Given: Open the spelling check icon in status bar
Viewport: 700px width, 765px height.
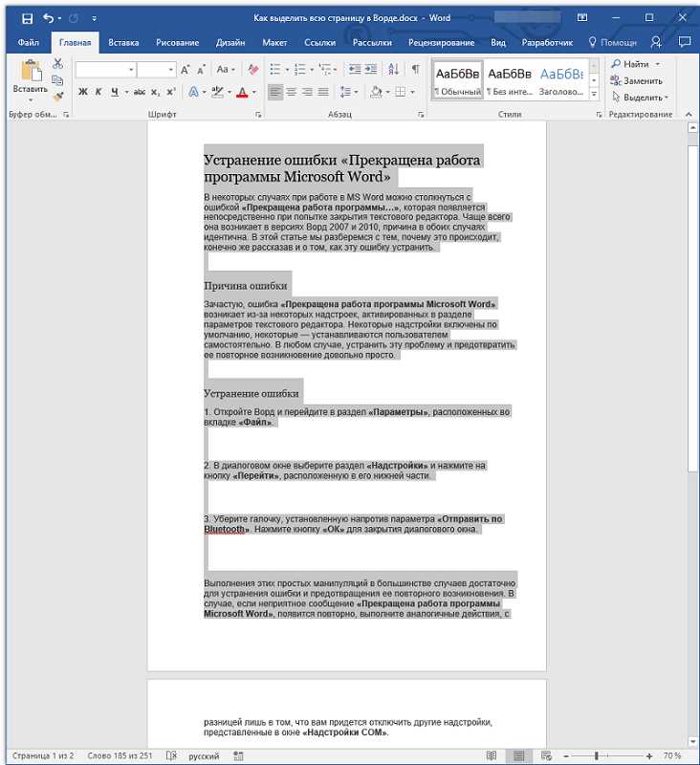Looking at the screenshot, I should click(171, 755).
